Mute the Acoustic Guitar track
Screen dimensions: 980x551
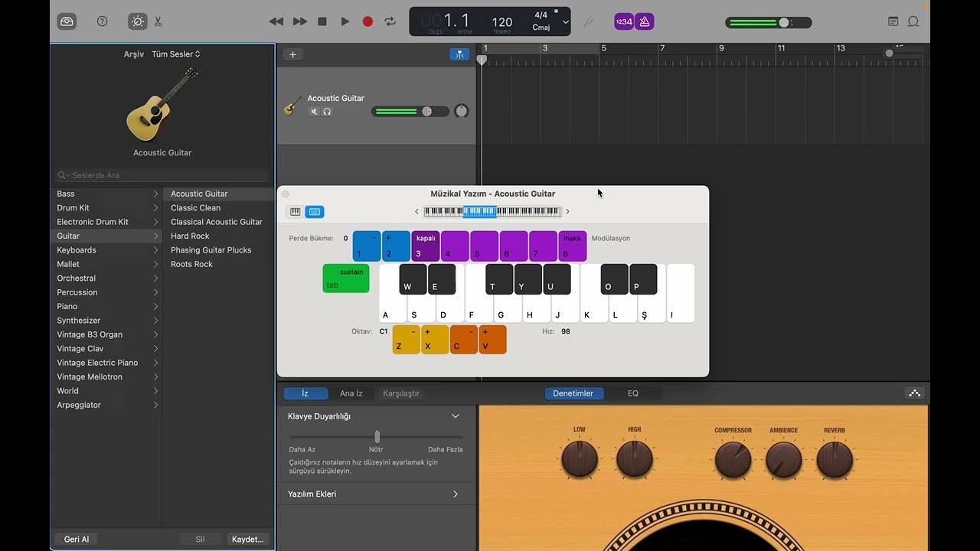click(314, 112)
